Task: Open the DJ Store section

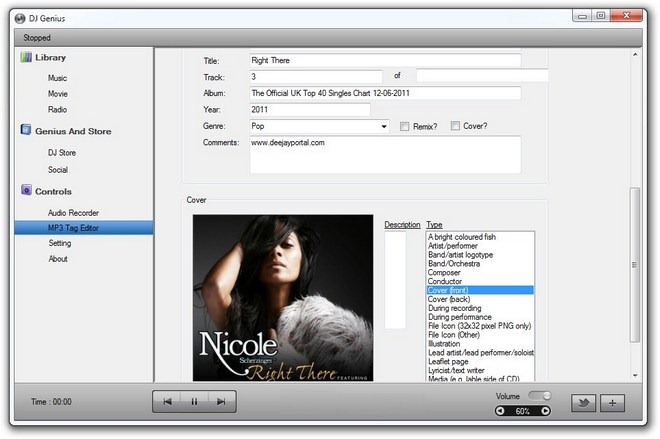Action: click(x=62, y=153)
